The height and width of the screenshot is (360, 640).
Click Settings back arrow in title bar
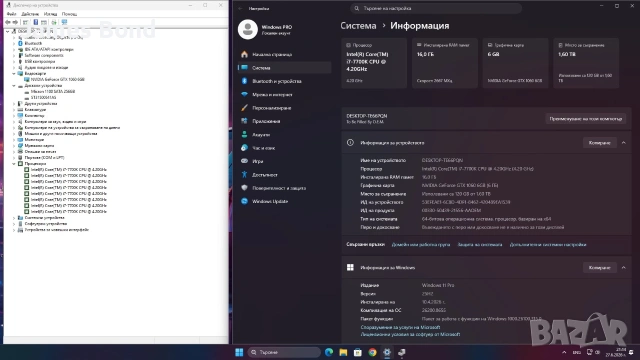click(240, 8)
